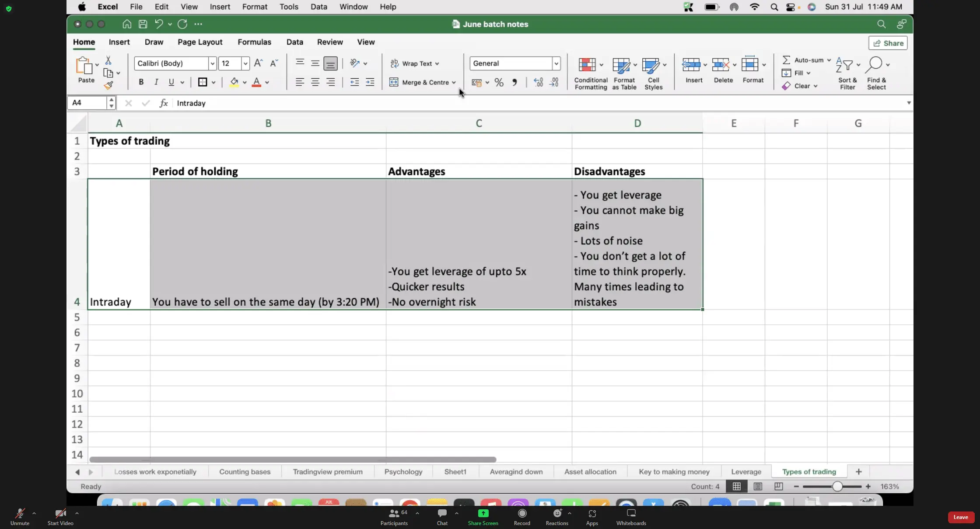Click the Increase Indent icon
Viewport: 980px width, 529px height.
pyautogui.click(x=370, y=82)
